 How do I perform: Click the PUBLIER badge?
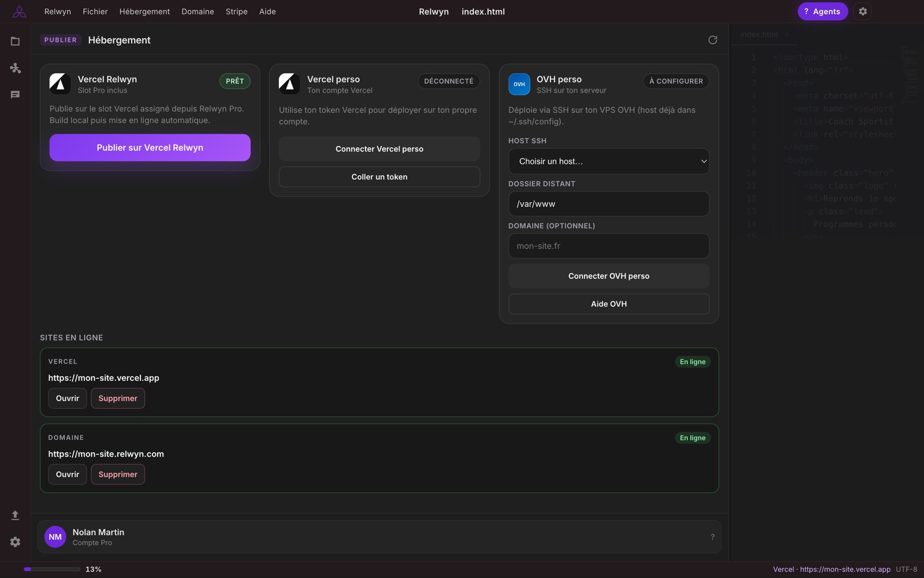pos(61,40)
